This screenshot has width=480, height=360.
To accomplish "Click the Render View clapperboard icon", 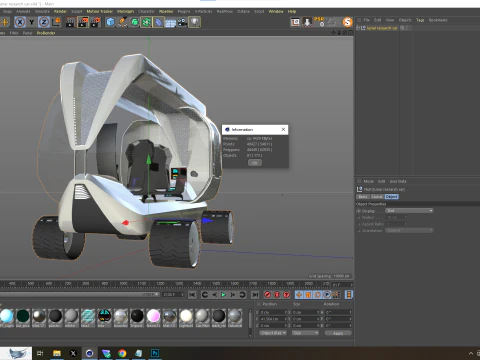I will pyautogui.click(x=70, y=22).
